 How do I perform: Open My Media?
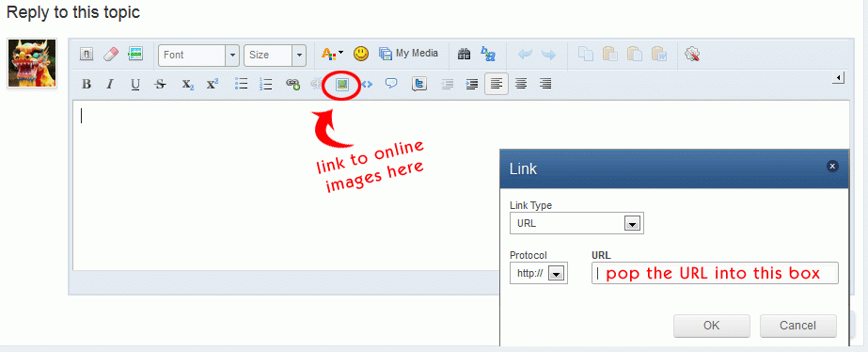tap(408, 54)
